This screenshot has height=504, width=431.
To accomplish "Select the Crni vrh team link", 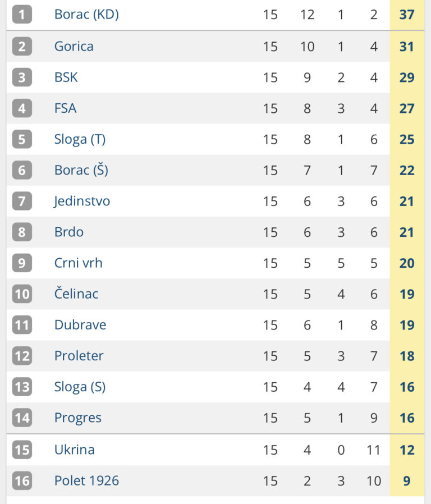I will click(x=78, y=263).
